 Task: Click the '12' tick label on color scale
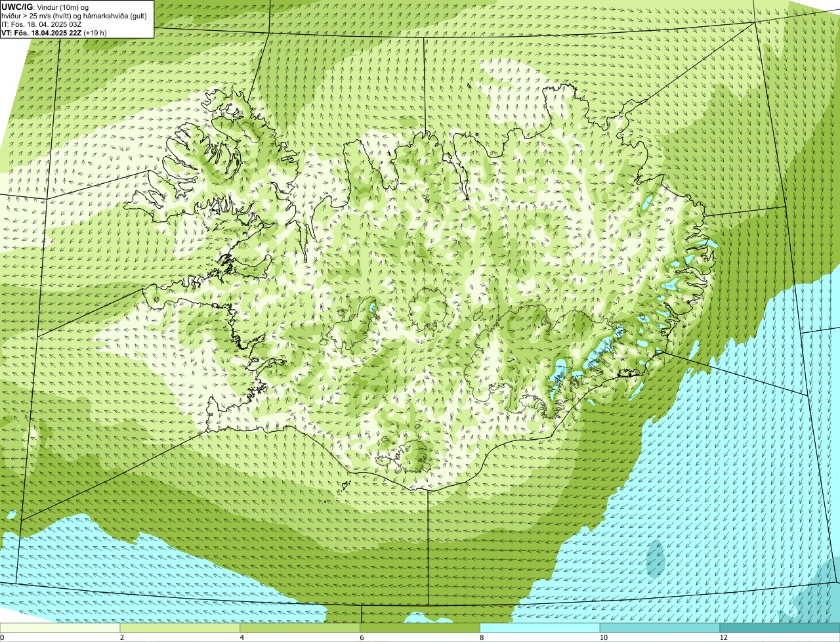pyautogui.click(x=723, y=637)
